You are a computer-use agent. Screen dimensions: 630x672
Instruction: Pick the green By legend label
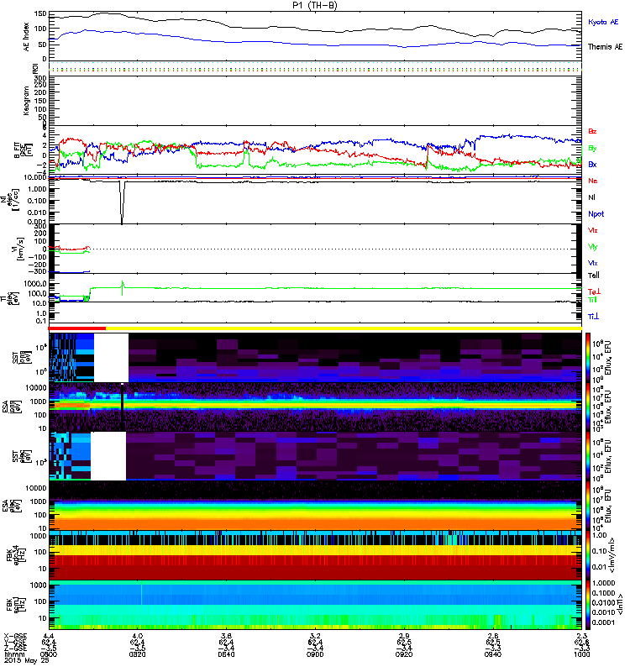click(x=592, y=149)
